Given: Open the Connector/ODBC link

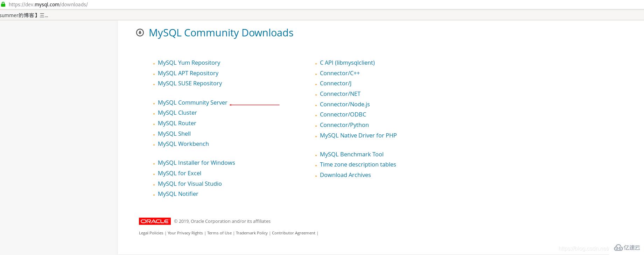Looking at the screenshot, I should 343,114.
